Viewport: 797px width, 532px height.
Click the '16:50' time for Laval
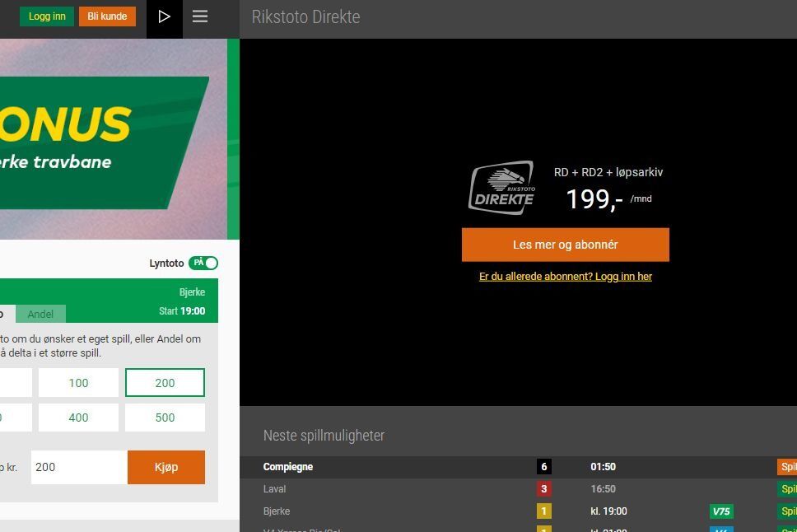[x=603, y=489]
